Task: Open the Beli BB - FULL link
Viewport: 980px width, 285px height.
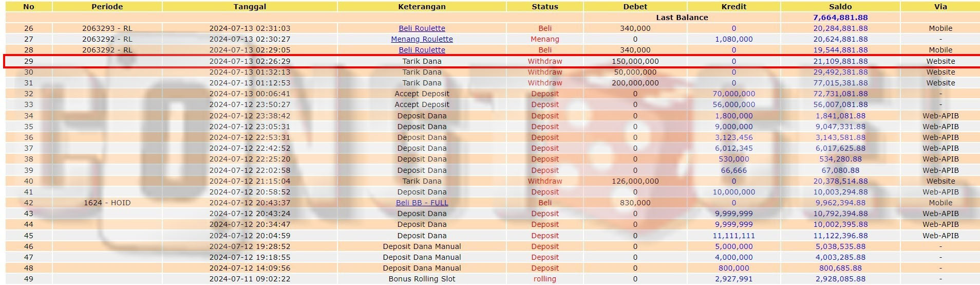Action: [x=422, y=203]
